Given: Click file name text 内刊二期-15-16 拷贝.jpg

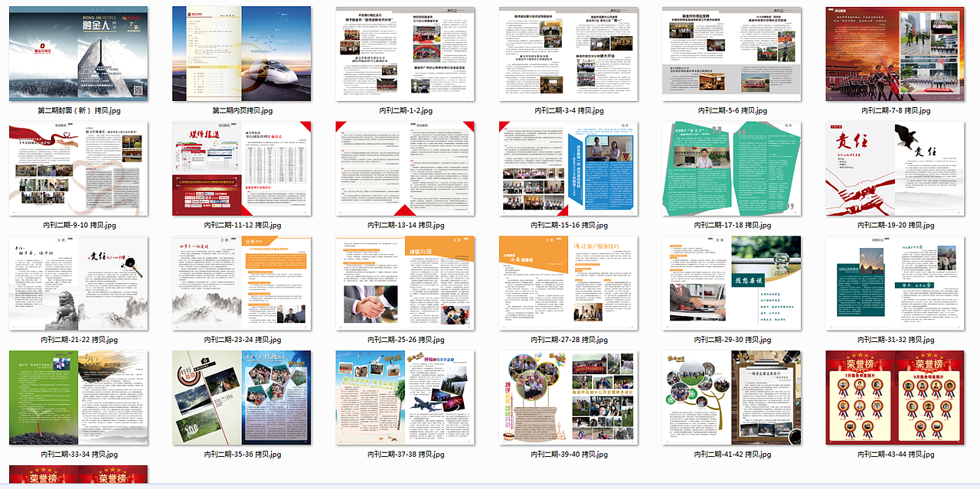Looking at the screenshot, I should tap(568, 226).
